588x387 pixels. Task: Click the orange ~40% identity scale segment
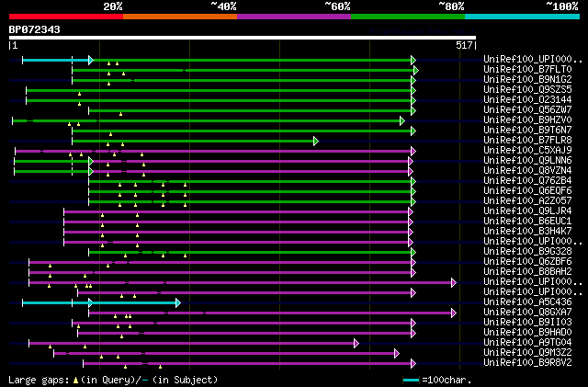coord(180,17)
